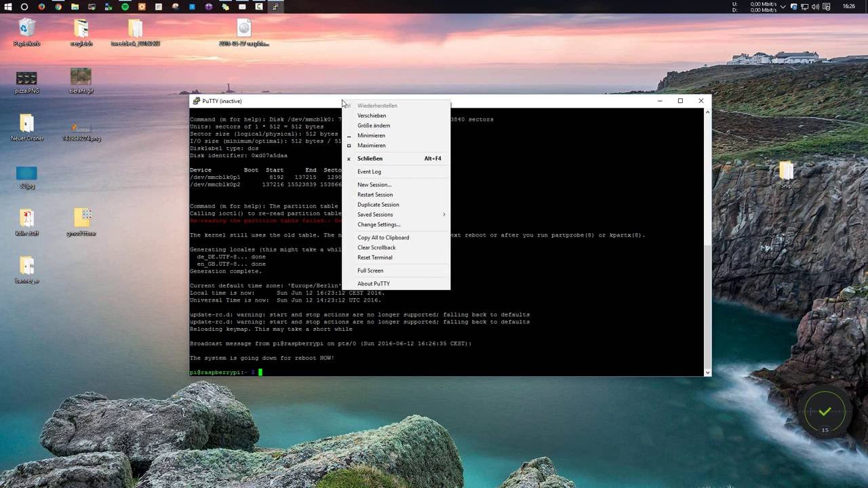The width and height of the screenshot is (868, 488).
Task: Open the network tray icon
Action: [x=805, y=7]
